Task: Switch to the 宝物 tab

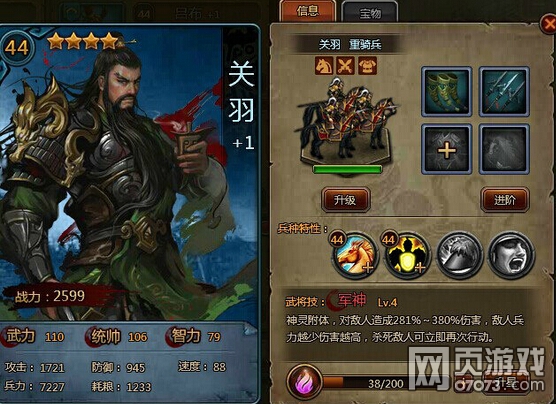Action: pos(369,13)
